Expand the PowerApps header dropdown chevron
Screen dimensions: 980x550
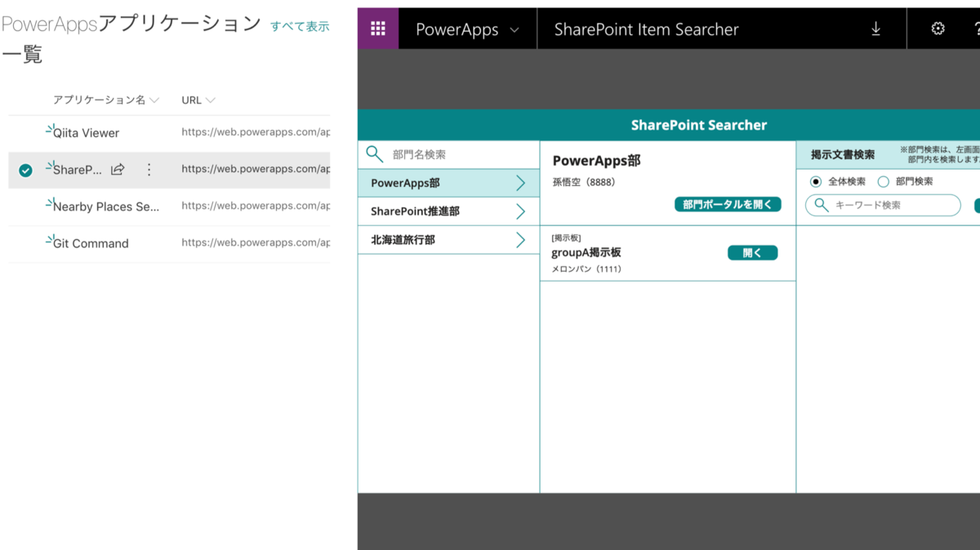coord(514,30)
